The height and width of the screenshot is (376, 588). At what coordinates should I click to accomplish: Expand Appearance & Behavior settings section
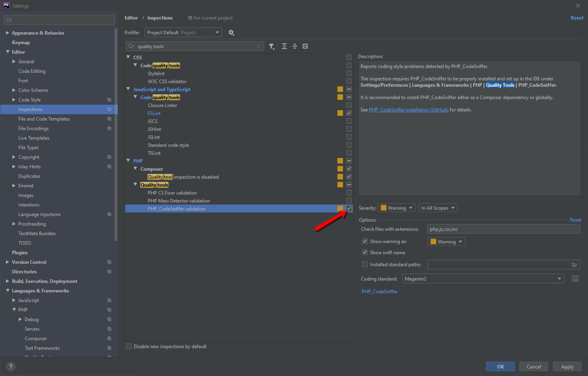(8, 33)
